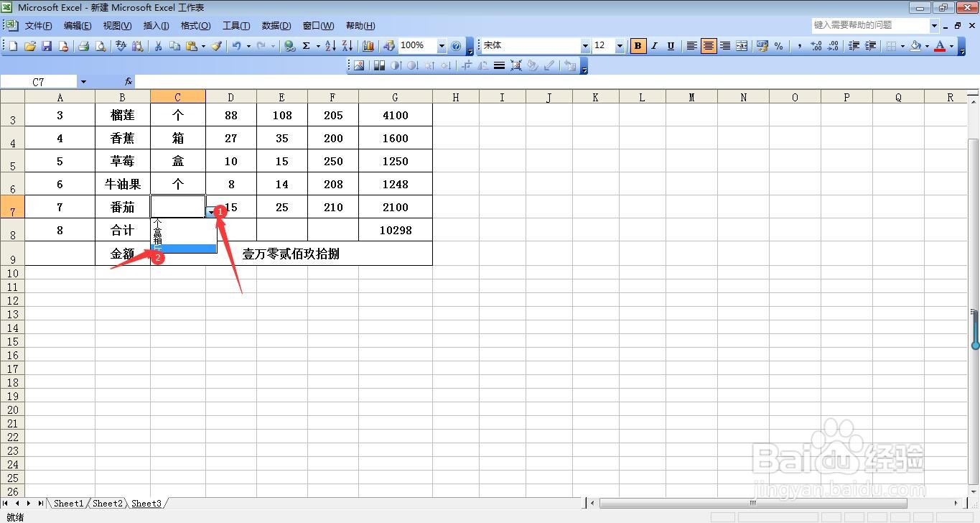The height and width of the screenshot is (523, 980).
Task: Launch the Chart Wizard icon
Action: coord(368,45)
